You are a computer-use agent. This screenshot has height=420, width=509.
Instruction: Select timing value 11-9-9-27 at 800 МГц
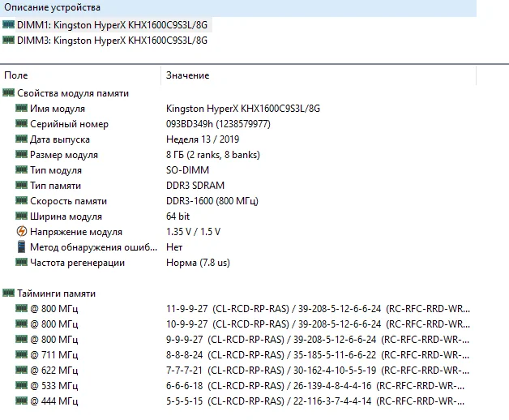[x=318, y=309]
